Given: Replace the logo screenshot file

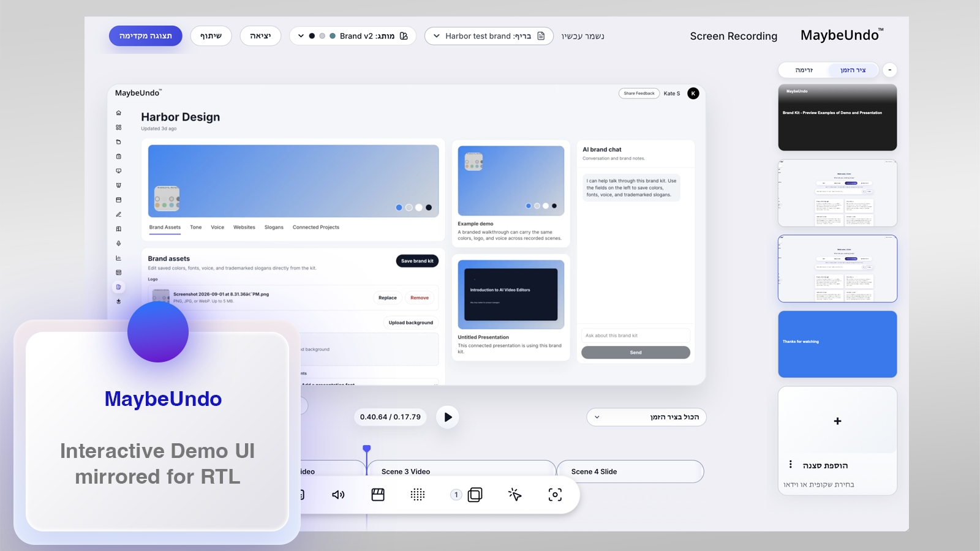Looking at the screenshot, I should 388,298.
